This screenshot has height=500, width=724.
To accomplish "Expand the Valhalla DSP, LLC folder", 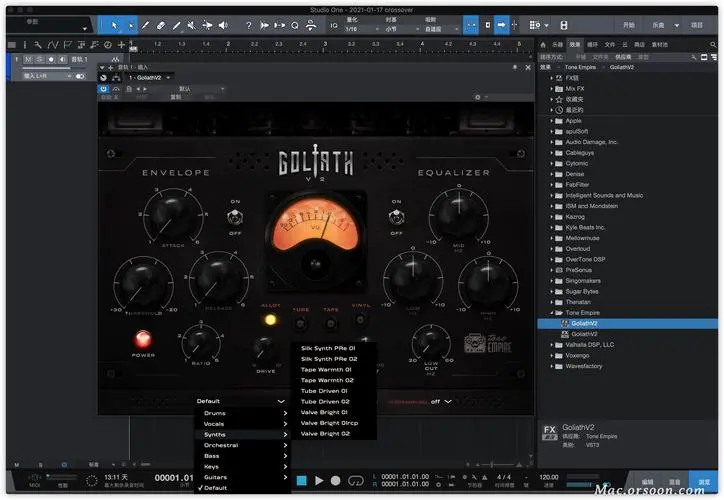I will pos(551,345).
